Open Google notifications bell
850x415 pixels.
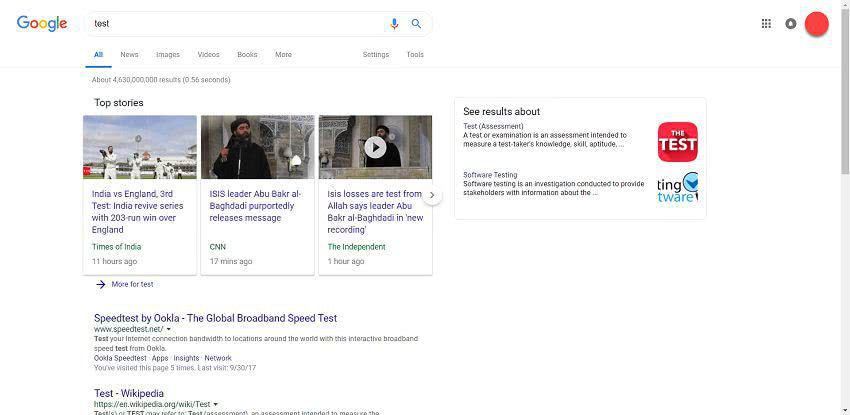[791, 24]
